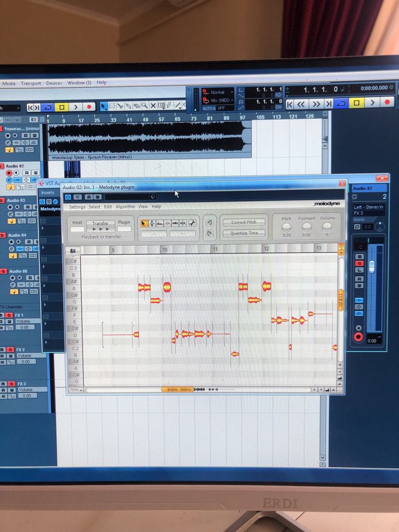Click stop button on transport panel
399x532 pixels.
click(356, 103)
